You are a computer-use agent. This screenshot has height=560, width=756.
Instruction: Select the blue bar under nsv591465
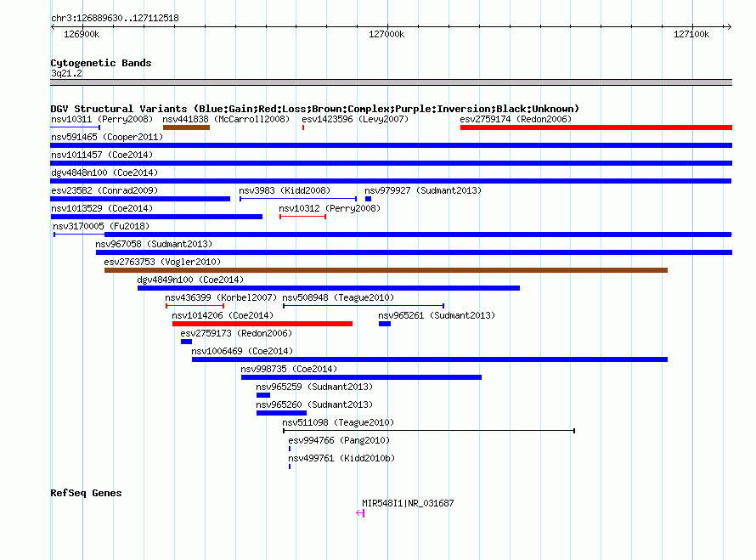(391, 145)
